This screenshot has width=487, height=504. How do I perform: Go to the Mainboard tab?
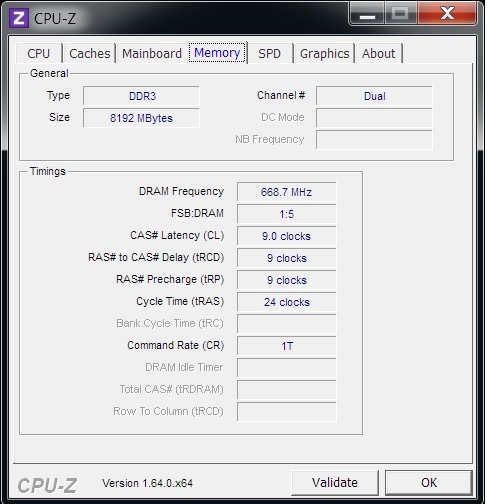152,53
